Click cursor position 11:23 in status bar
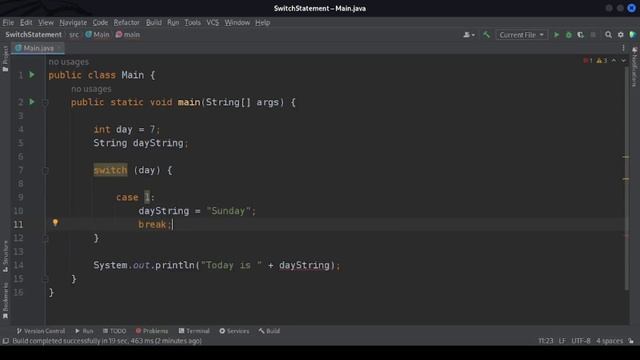640x360 pixels. pyautogui.click(x=545, y=341)
